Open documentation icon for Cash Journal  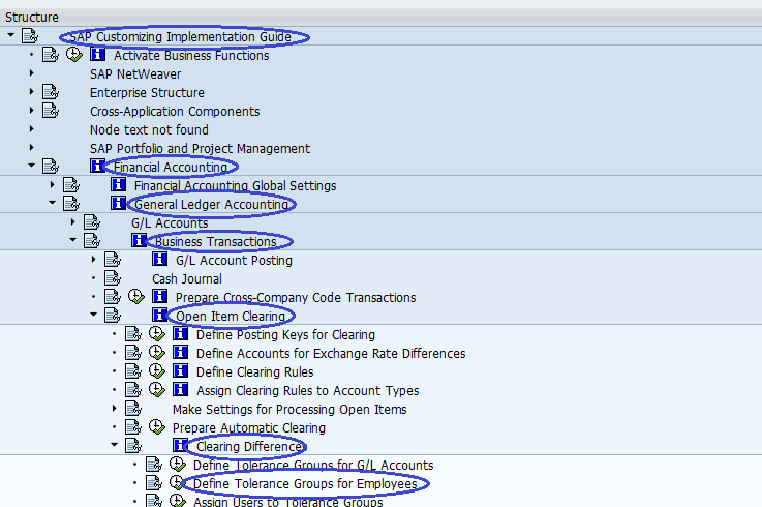pos(113,278)
